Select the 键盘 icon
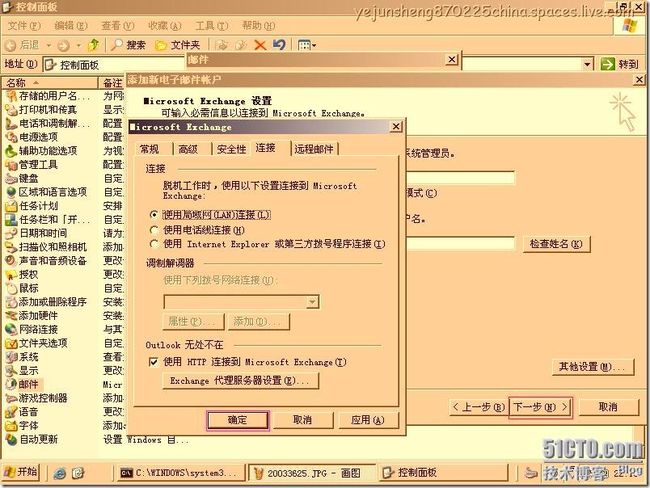The height and width of the screenshot is (488, 650). (11, 178)
